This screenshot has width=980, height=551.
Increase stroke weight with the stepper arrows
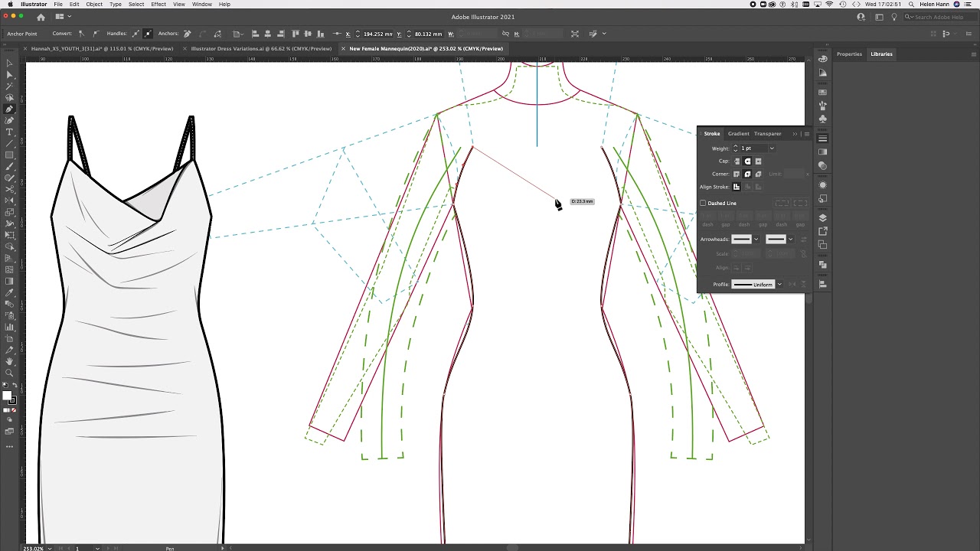[x=736, y=146]
